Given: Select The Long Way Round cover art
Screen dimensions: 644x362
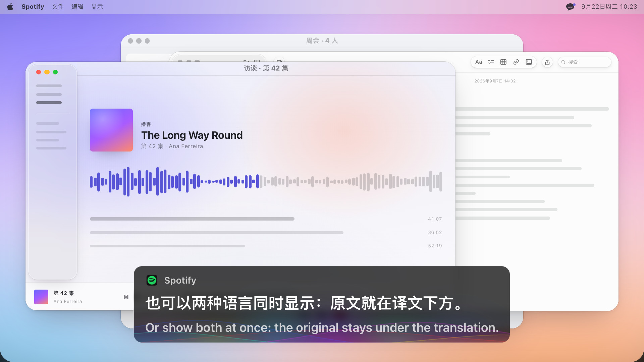Looking at the screenshot, I should [111, 130].
